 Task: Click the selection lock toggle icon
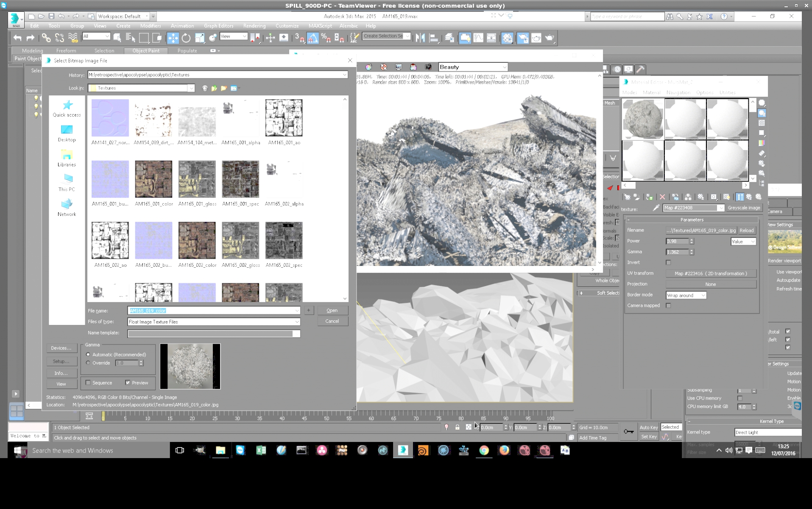tap(458, 427)
